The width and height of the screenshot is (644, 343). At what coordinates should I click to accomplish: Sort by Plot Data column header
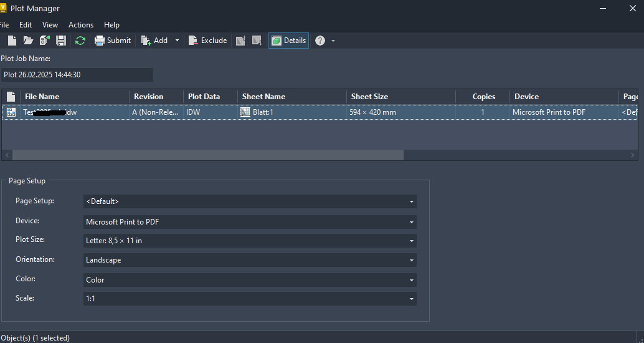(211, 97)
